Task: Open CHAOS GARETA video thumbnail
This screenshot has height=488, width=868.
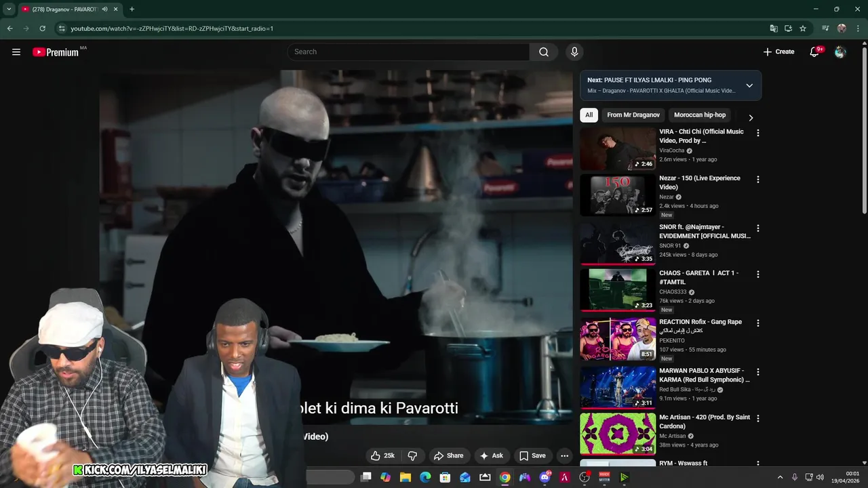Action: click(x=618, y=290)
